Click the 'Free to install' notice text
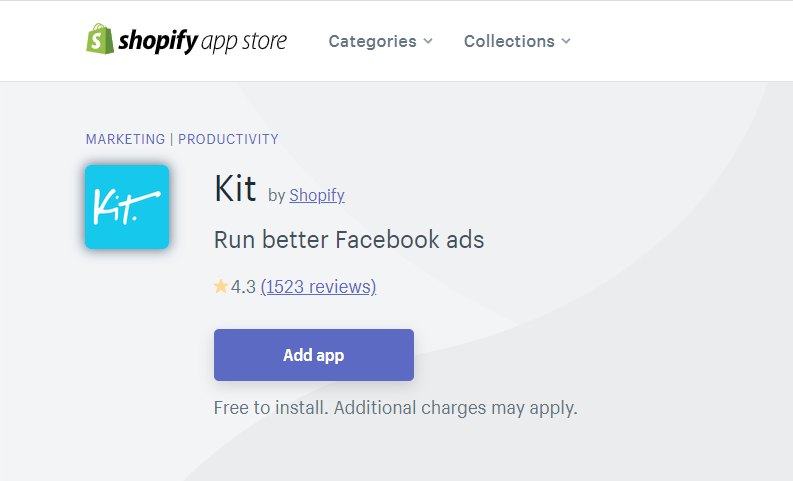The image size is (793, 481). click(271, 408)
